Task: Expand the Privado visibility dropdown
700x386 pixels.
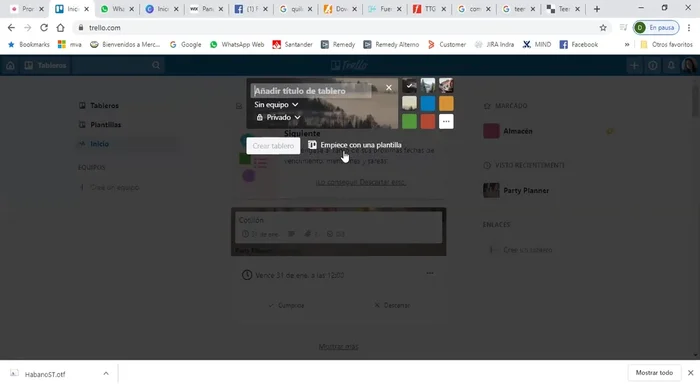Action: tap(279, 117)
